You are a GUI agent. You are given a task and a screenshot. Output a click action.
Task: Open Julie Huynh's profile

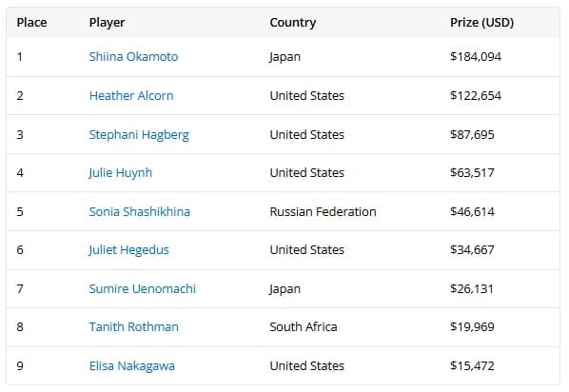[x=121, y=173]
